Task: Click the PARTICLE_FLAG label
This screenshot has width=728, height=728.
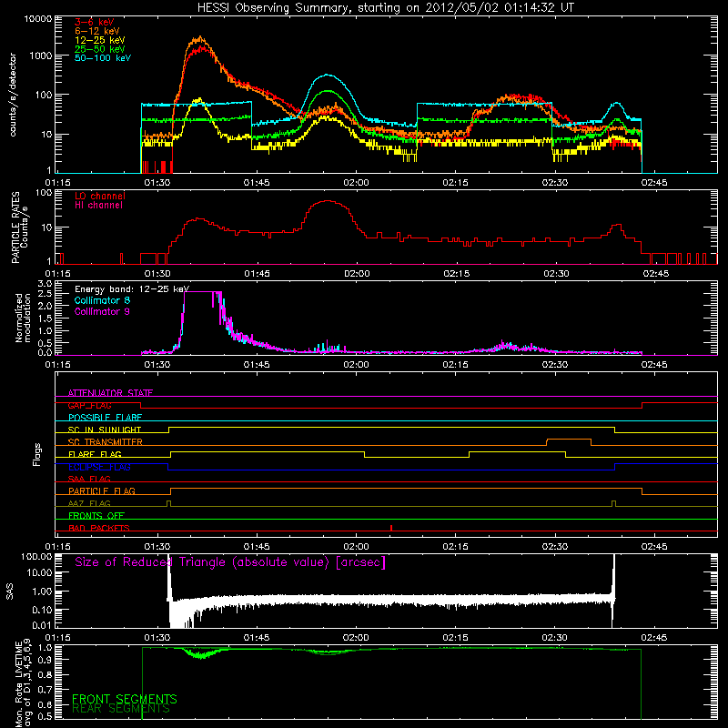Action: pos(102,490)
